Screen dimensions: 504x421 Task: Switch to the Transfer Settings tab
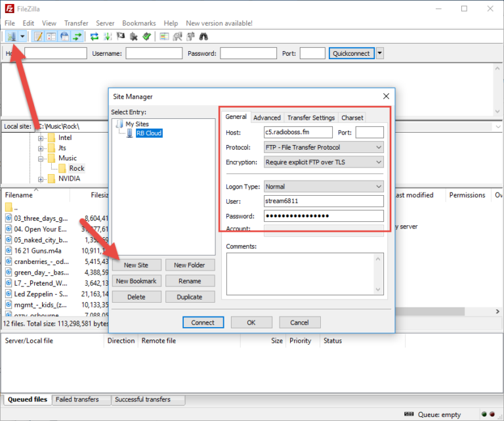click(x=311, y=118)
